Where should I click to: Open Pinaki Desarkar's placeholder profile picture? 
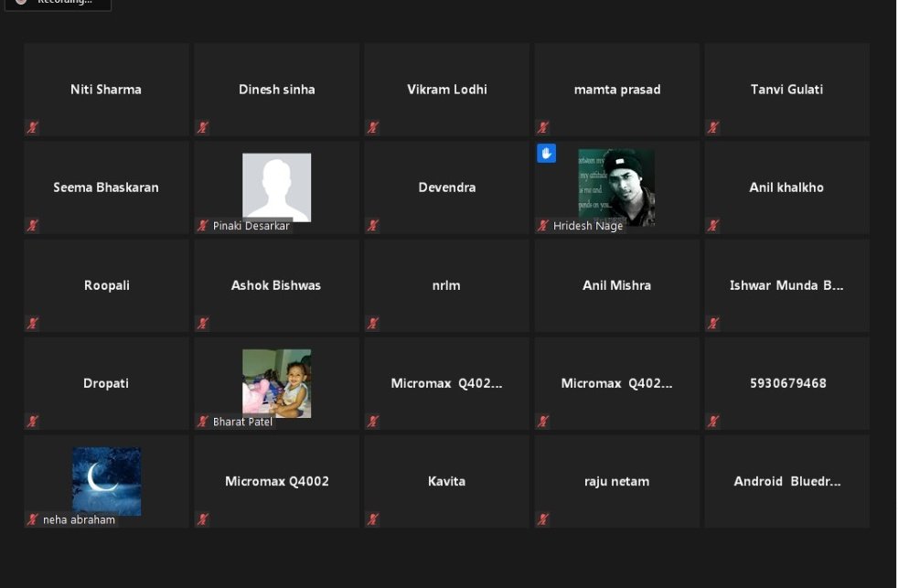click(276, 187)
